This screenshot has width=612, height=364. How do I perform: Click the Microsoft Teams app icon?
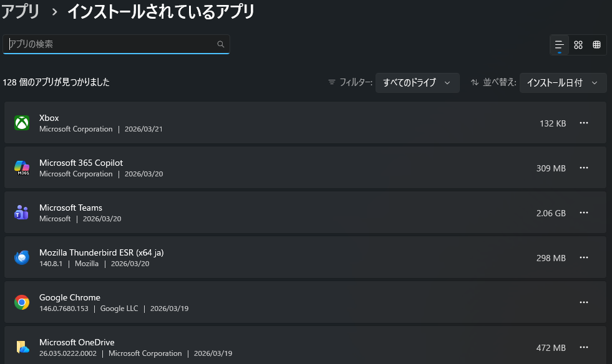click(x=22, y=213)
